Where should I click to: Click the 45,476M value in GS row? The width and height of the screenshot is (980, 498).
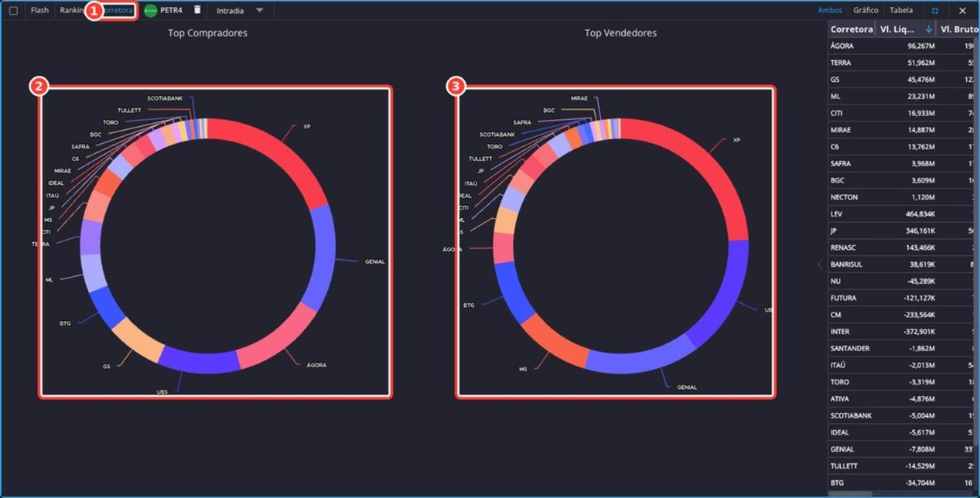pyautogui.click(x=921, y=80)
